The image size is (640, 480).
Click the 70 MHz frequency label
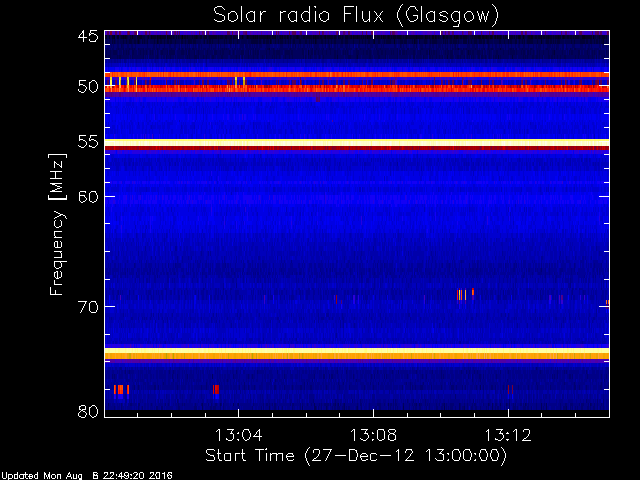pyautogui.click(x=88, y=307)
